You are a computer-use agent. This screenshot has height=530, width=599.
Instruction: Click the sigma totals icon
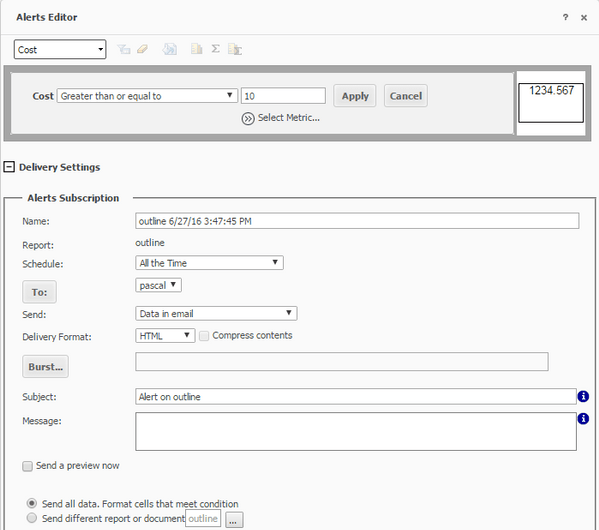tap(215, 49)
